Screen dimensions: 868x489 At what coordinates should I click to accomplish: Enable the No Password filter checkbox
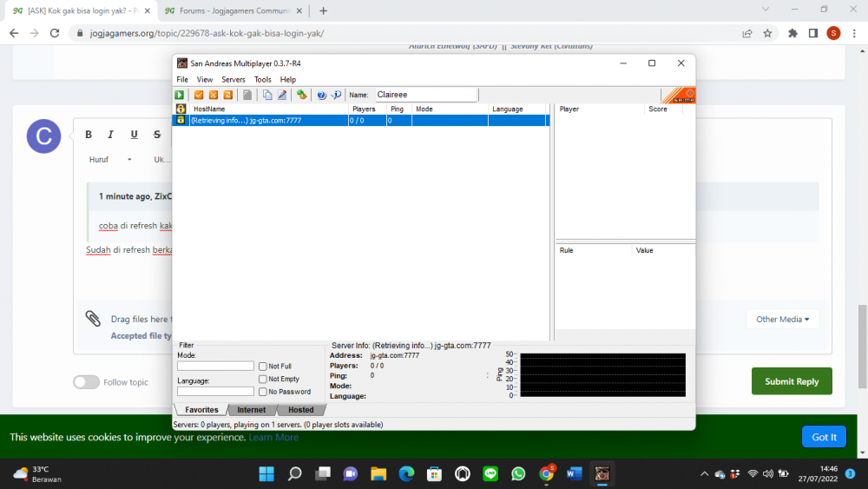(x=263, y=392)
